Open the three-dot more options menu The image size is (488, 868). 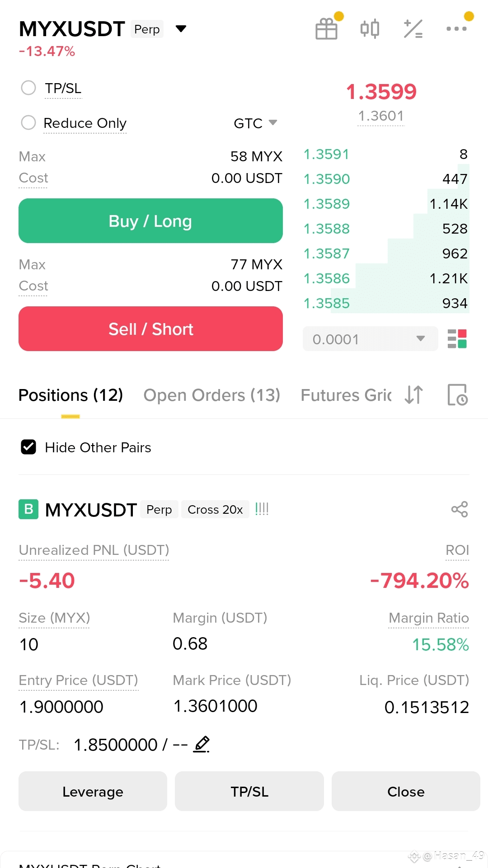tap(456, 29)
